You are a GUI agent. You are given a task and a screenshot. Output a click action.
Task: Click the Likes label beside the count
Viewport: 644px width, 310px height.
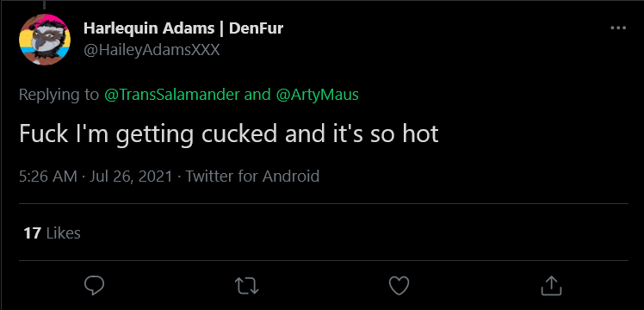coord(63,233)
